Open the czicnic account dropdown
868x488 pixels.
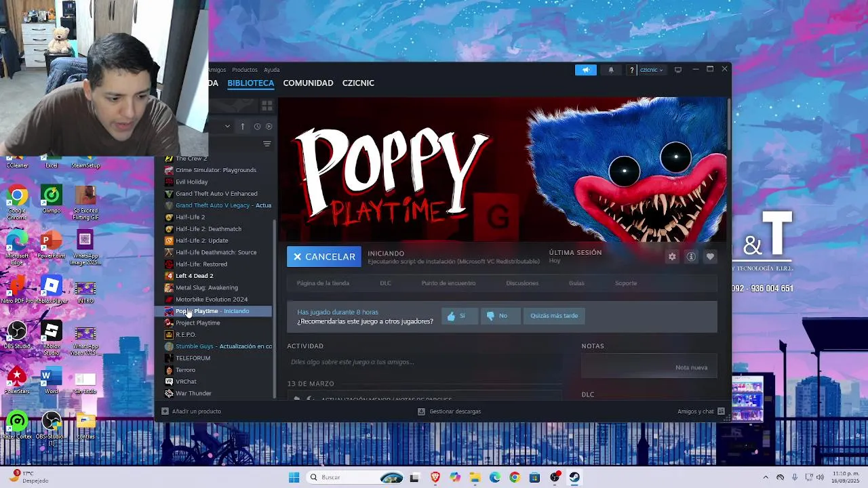652,70
